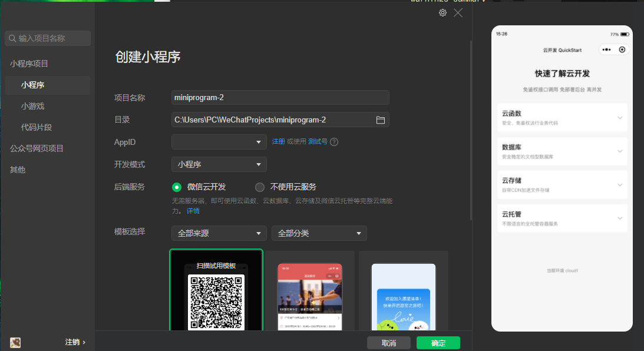
Task: Click the 注册 link next to AppID
Action: [279, 141]
